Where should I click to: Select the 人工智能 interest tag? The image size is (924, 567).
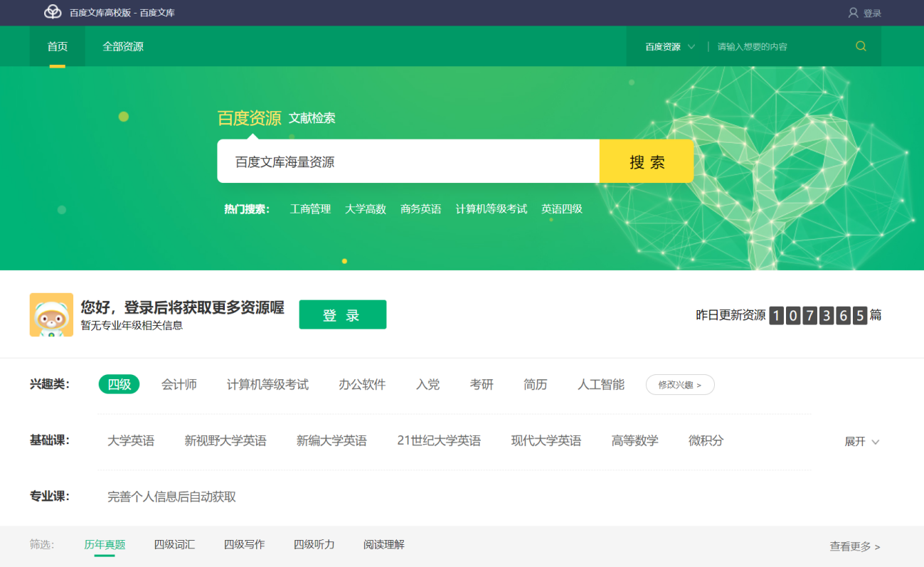tap(600, 384)
